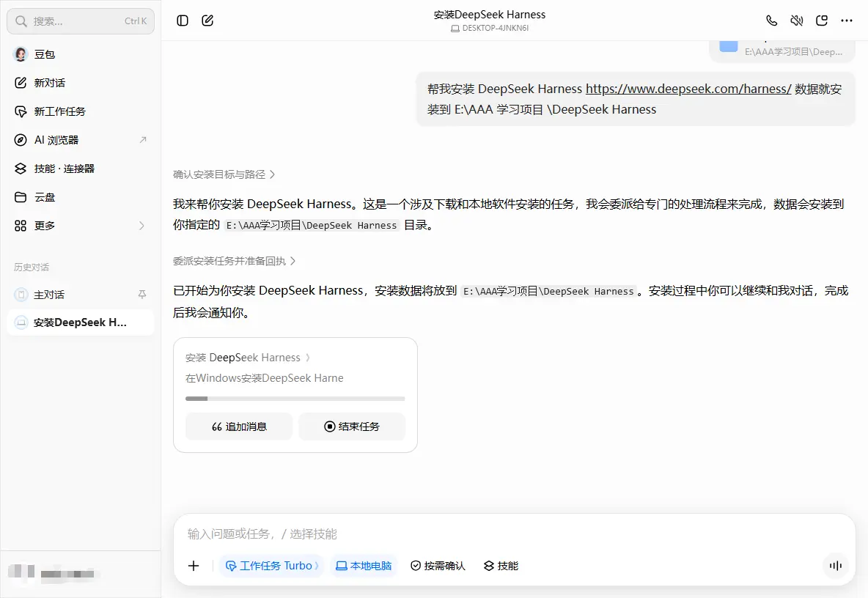Click the 历史对话 section label
The width and height of the screenshot is (868, 598).
pos(32,267)
